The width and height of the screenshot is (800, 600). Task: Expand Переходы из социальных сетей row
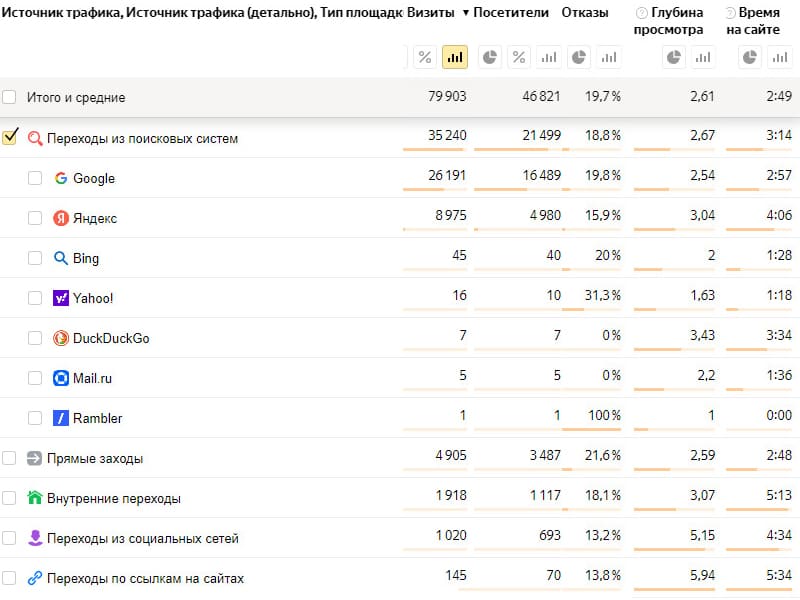point(142,538)
